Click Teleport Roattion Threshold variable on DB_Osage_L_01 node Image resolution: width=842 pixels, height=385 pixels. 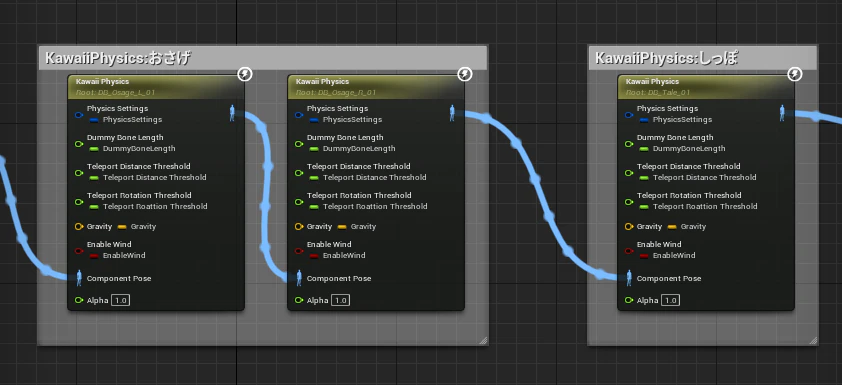pyautogui.click(x=148, y=207)
